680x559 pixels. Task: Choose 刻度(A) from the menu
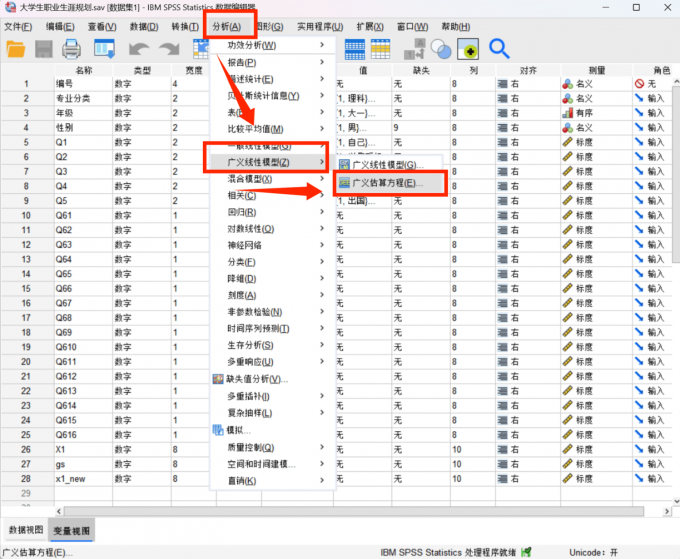coord(242,295)
